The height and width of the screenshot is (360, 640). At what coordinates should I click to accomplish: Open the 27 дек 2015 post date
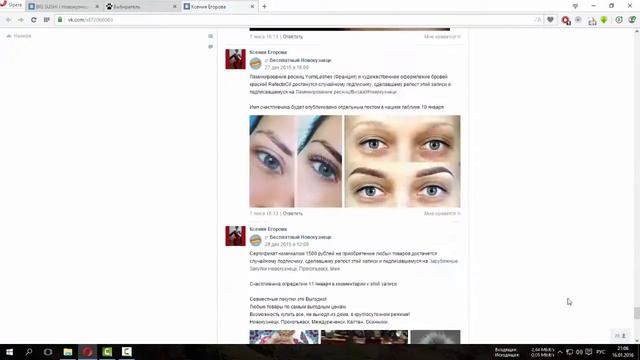[x=287, y=67]
